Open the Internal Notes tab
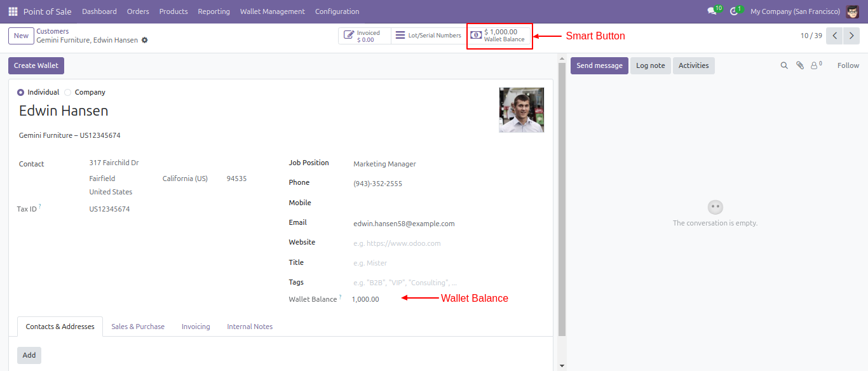Screen dimensions: 868x371 click(x=250, y=327)
